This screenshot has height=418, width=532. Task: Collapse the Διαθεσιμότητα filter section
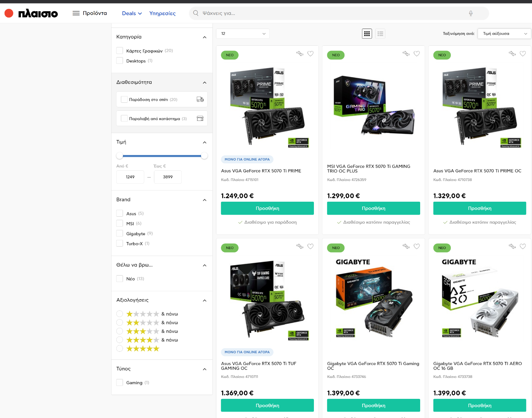(x=205, y=83)
